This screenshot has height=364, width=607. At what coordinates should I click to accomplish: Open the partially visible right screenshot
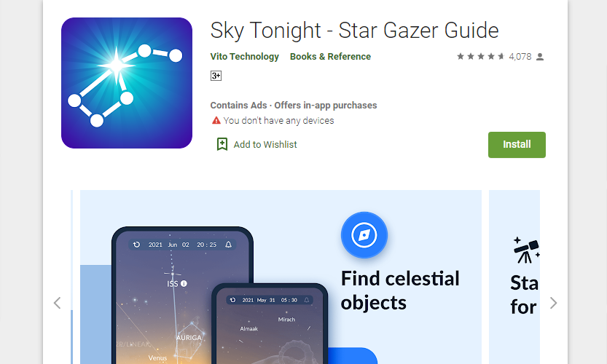(514, 277)
